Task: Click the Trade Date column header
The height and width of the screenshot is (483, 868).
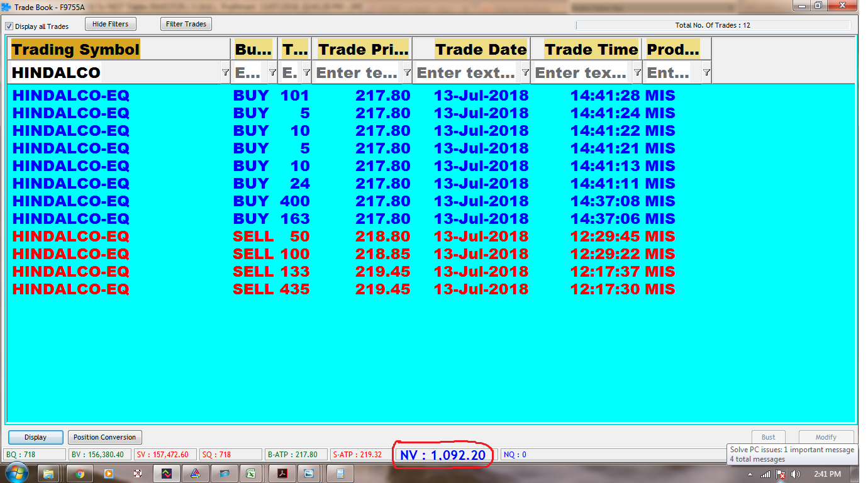Action: pyautogui.click(x=472, y=50)
